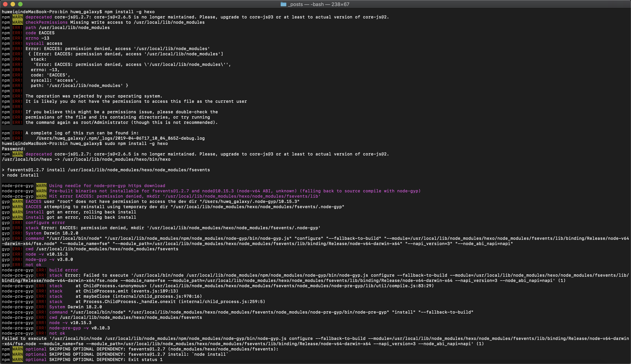
Task: Click the yellow minimize window button
Action: (x=13, y=4)
